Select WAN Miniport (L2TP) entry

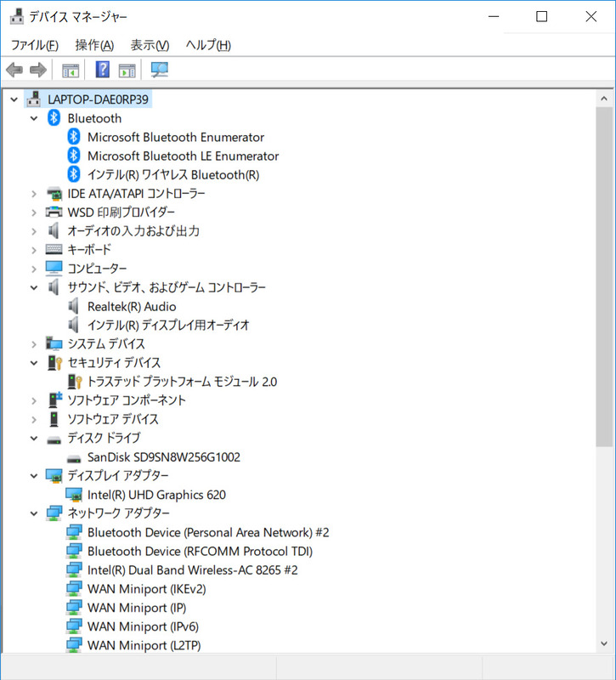click(144, 645)
